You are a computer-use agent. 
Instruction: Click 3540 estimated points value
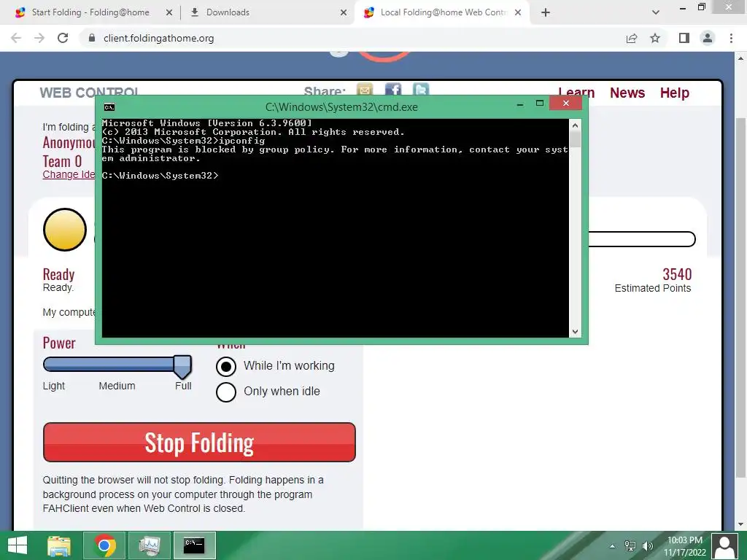click(x=677, y=274)
